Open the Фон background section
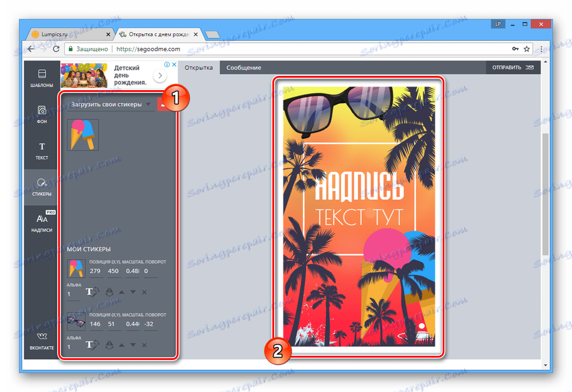The width and height of the screenshot is (572, 392). (x=42, y=114)
